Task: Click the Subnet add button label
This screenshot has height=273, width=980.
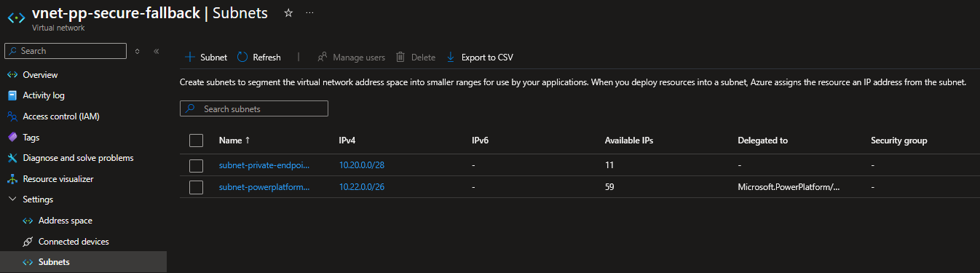Action: (x=213, y=58)
